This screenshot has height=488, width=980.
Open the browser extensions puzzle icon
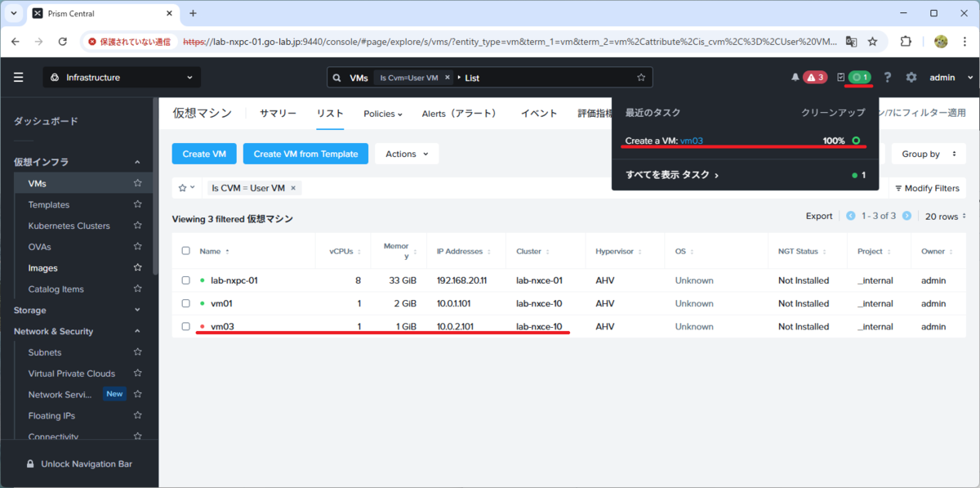[906, 41]
